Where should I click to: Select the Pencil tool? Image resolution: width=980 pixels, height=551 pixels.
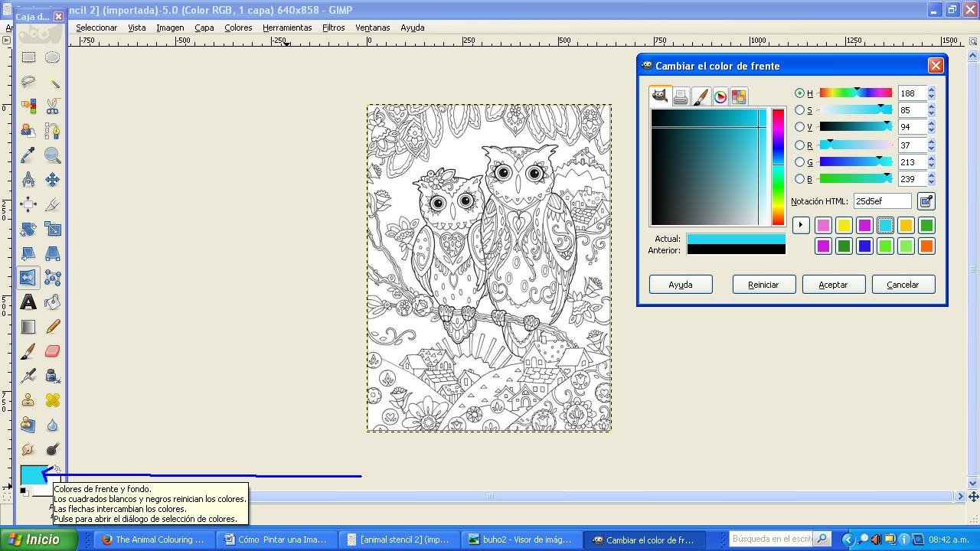click(x=52, y=327)
